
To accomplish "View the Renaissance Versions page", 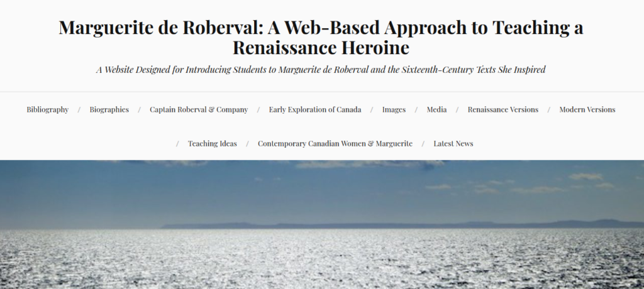I will tap(502, 109).
